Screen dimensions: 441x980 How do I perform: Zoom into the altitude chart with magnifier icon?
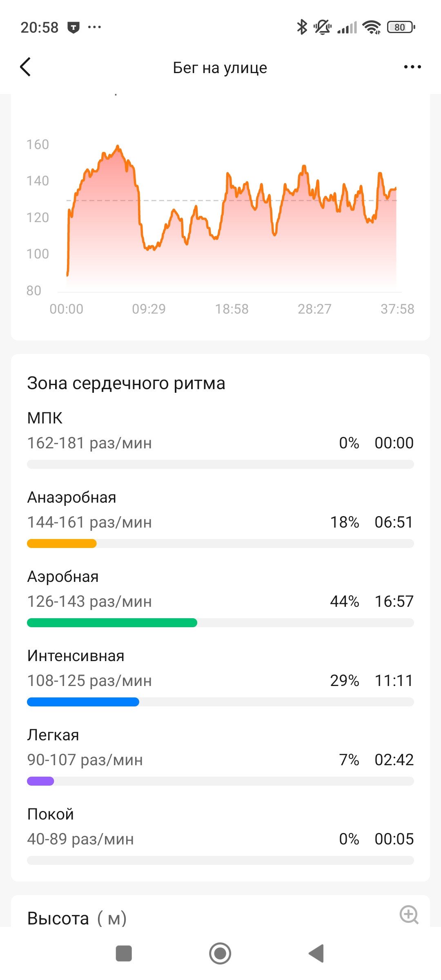point(409,915)
